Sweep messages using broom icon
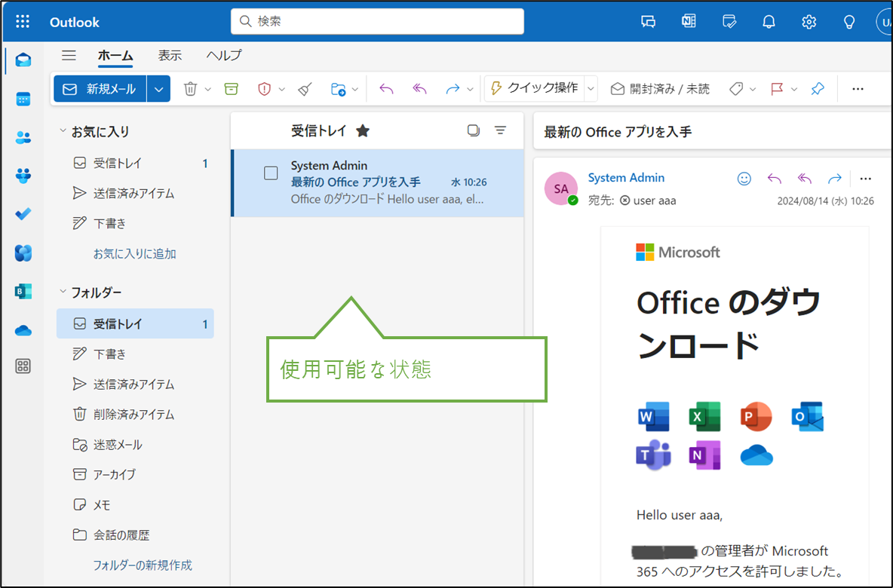The image size is (893, 588). (x=305, y=89)
